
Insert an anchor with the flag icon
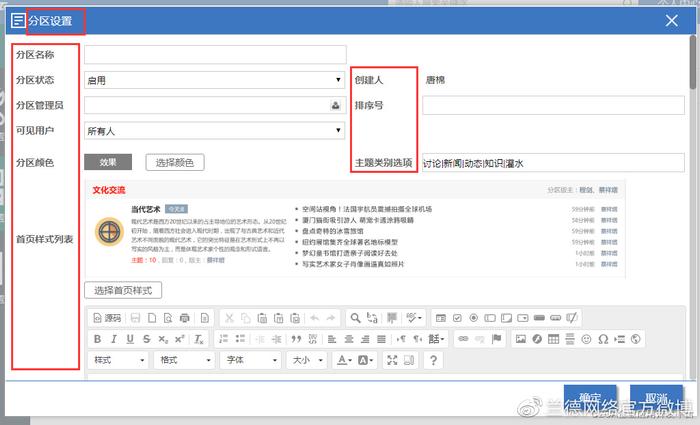[496, 339]
